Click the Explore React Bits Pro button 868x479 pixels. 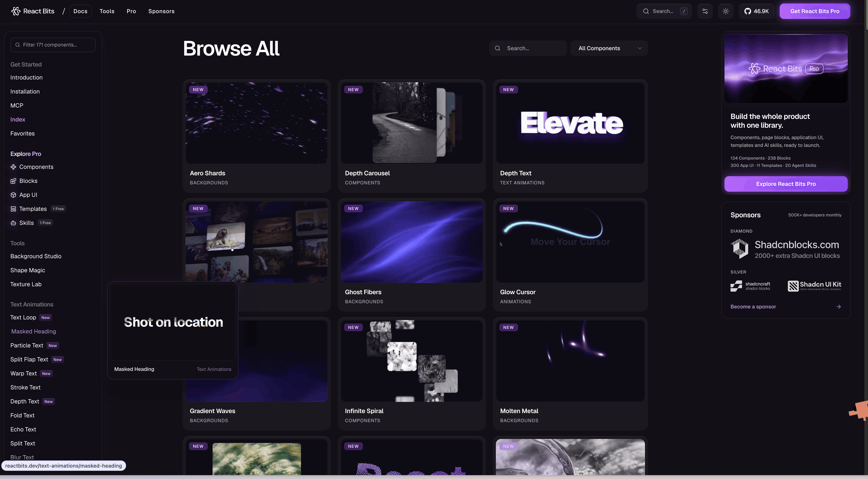click(786, 184)
